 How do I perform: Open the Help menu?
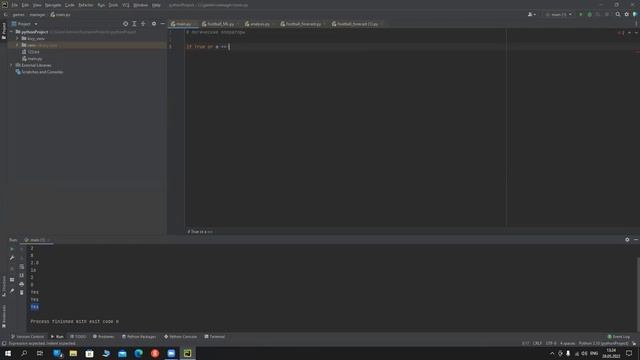156,5
